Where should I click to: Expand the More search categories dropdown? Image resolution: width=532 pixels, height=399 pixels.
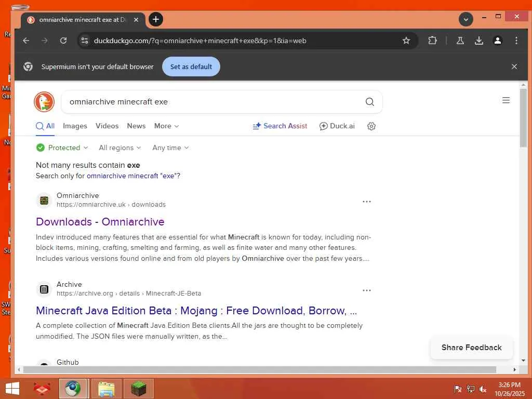tap(166, 126)
